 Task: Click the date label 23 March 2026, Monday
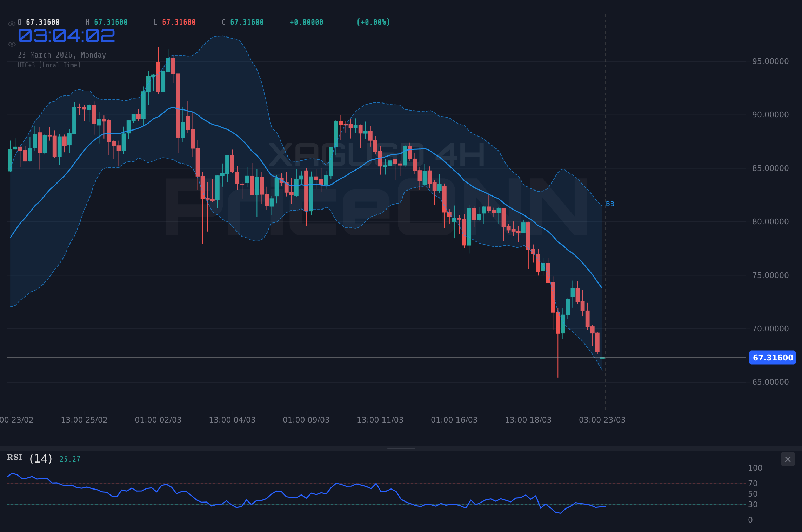tap(62, 55)
